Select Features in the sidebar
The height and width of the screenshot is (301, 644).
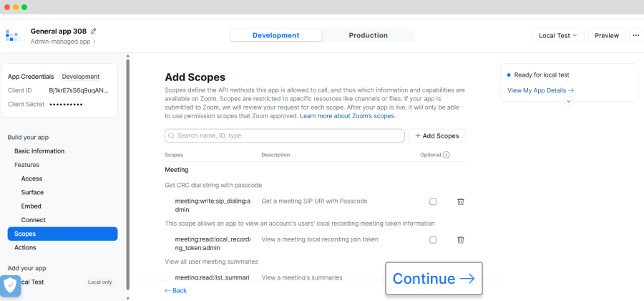coord(26,165)
